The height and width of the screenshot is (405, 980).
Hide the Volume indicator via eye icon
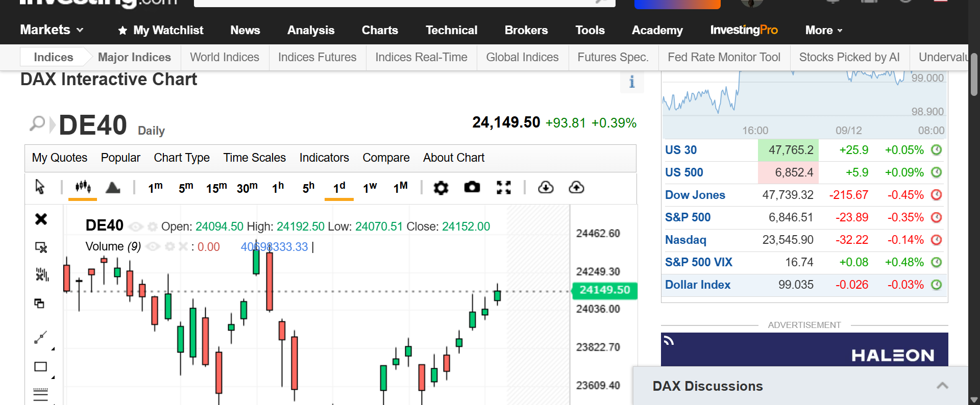tap(153, 247)
